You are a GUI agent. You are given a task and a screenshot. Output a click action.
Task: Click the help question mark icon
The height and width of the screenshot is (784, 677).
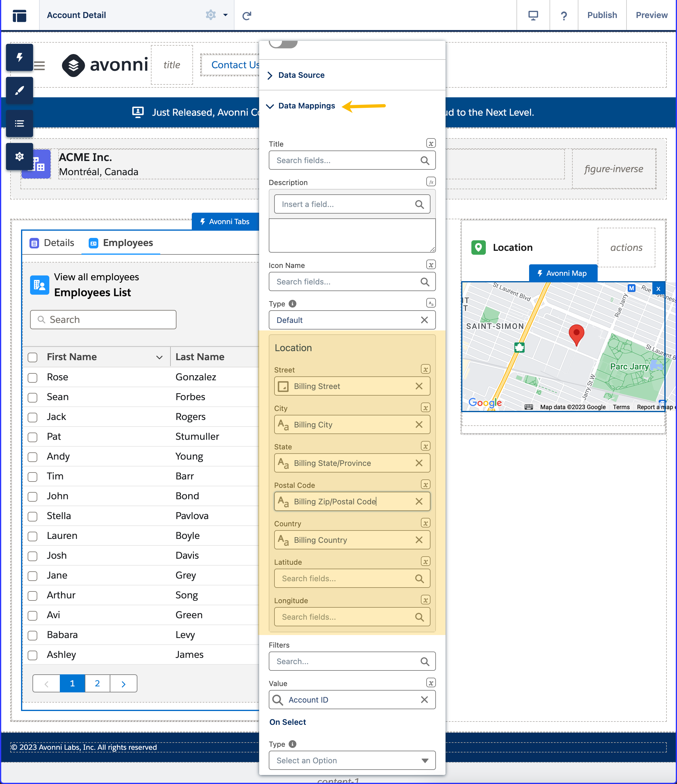click(563, 16)
